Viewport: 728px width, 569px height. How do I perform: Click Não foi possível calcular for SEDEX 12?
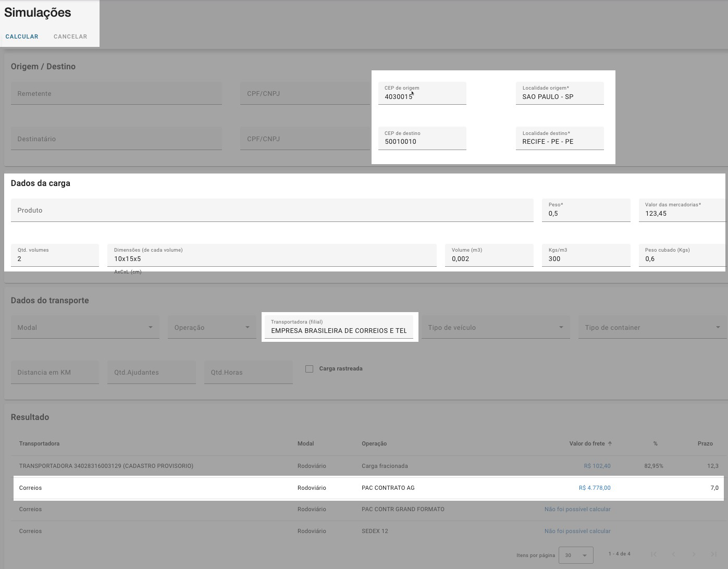[577, 531]
